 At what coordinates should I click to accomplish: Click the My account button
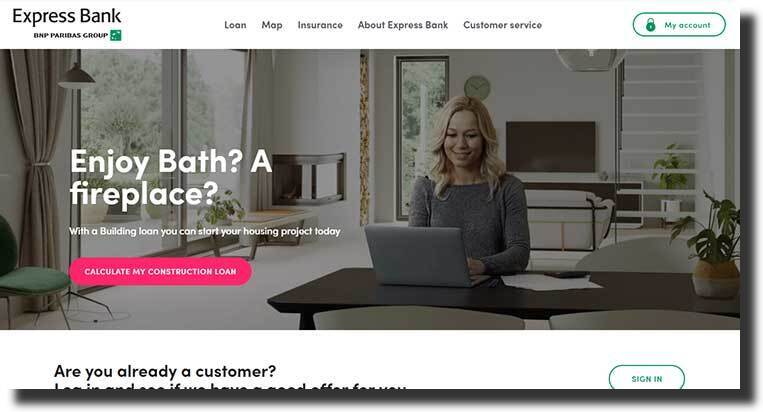pos(679,25)
